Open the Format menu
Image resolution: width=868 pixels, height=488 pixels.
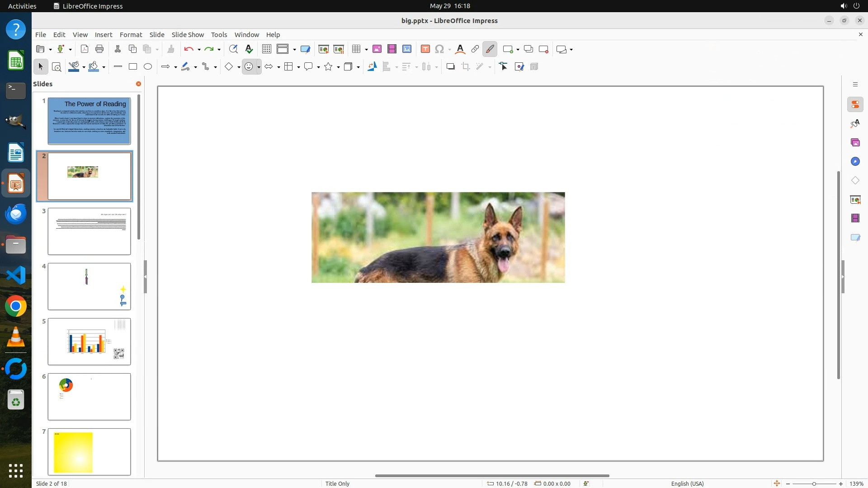tap(131, 35)
